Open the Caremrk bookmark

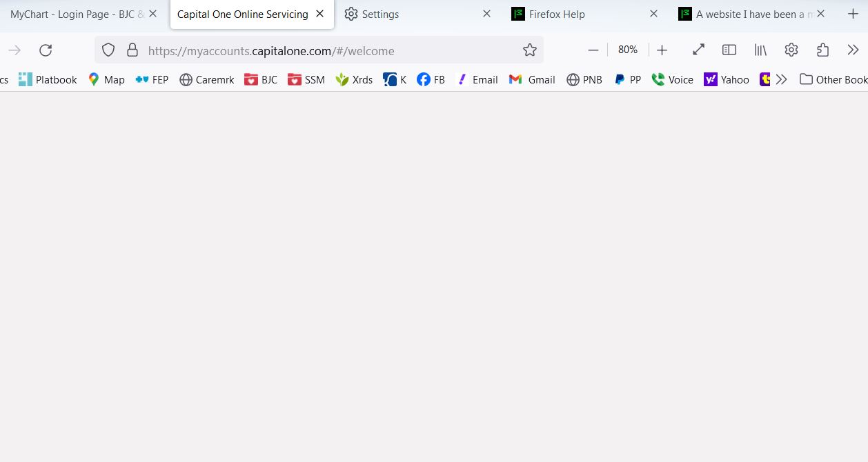(207, 79)
